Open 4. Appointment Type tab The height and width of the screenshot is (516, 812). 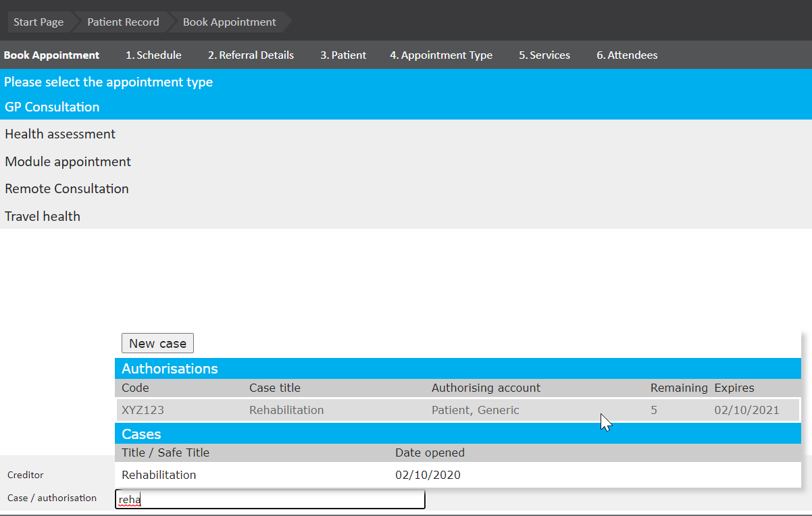coord(440,55)
